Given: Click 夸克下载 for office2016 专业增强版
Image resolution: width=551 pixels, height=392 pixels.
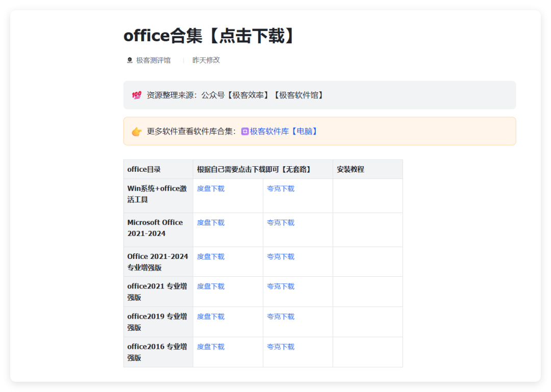Looking at the screenshot, I should (281, 347).
